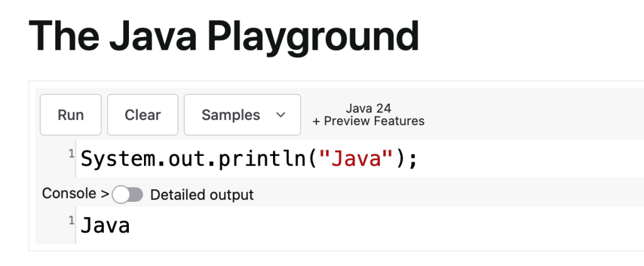The height and width of the screenshot is (266, 644).
Task: Click line number 1 in code editor gutter
Action: [71, 154]
